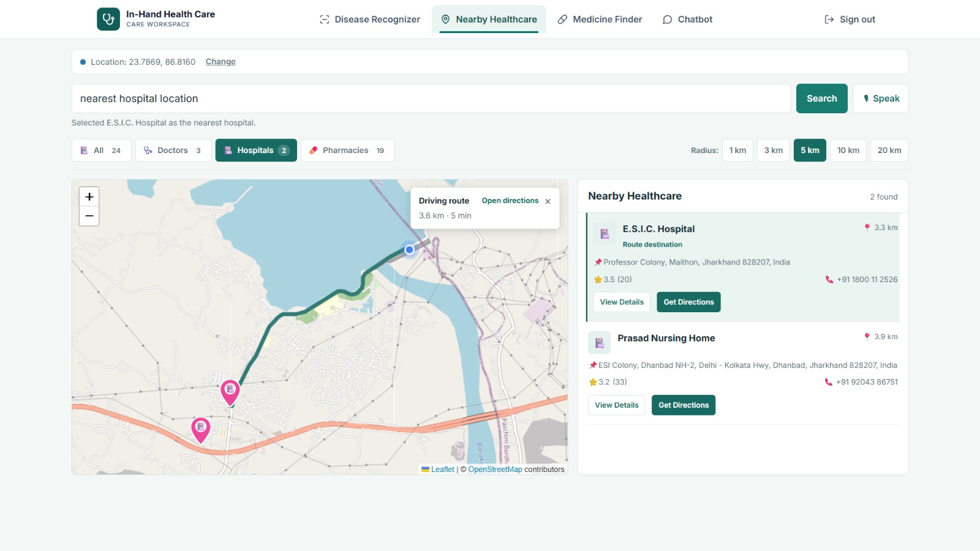980x551 pixels.
Task: Open the Nearby Healthcare tab
Action: 489,20
